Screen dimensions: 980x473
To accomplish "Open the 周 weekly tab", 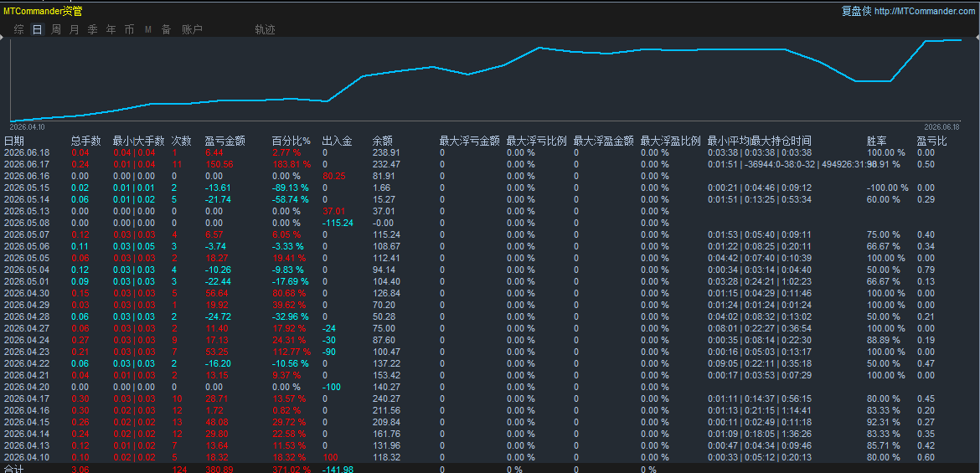I will (56, 29).
